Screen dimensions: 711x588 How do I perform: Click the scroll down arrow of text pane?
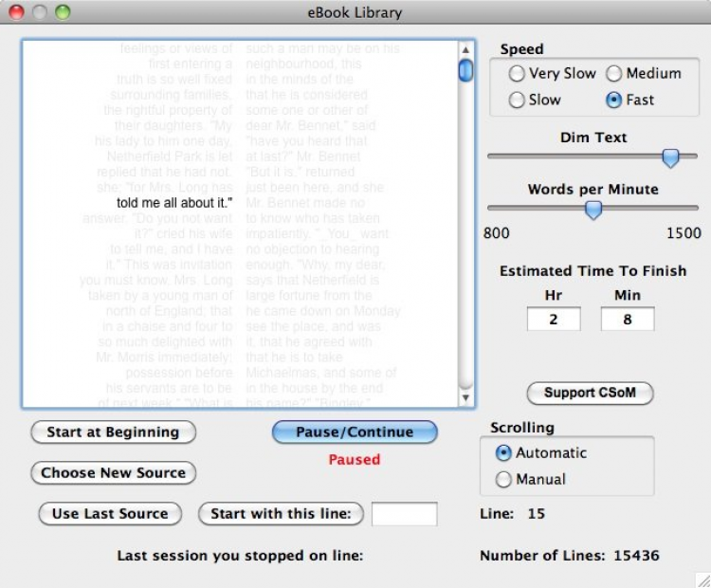tap(465, 398)
